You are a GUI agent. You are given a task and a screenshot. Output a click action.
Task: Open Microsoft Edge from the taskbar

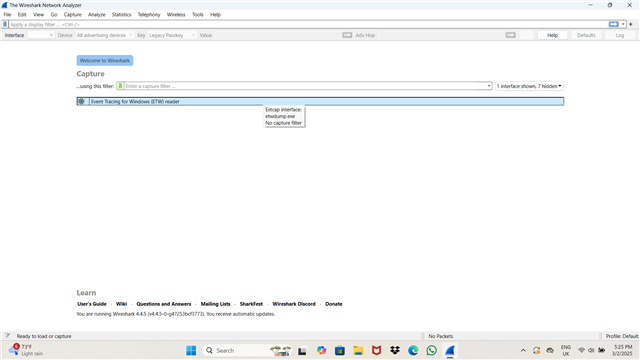(x=413, y=351)
